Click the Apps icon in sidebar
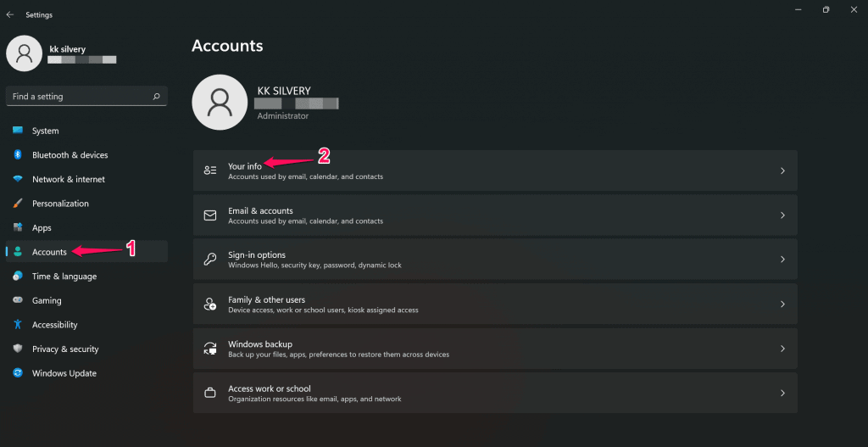The width and height of the screenshot is (868, 447). tap(18, 227)
